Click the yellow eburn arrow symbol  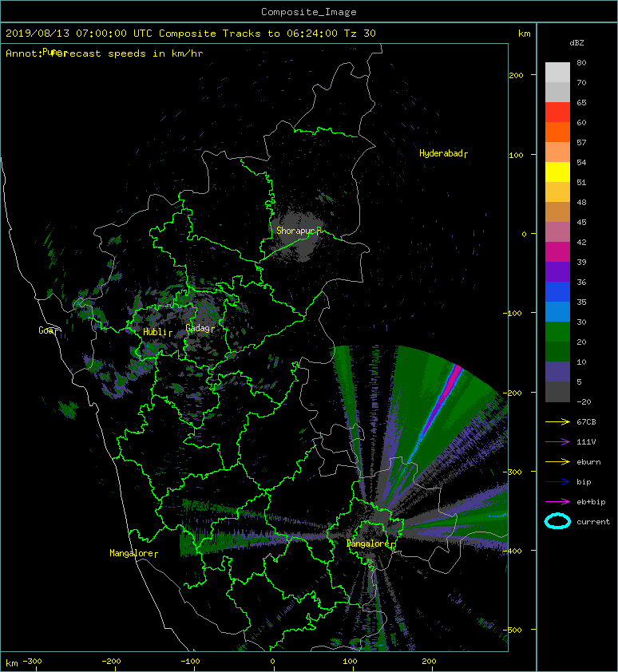557,461
